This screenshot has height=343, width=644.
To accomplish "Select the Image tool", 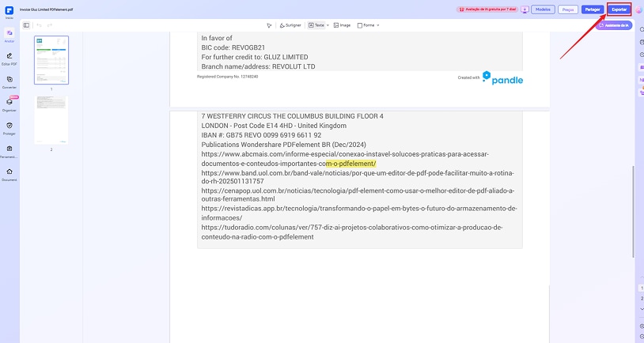I will [x=342, y=25].
